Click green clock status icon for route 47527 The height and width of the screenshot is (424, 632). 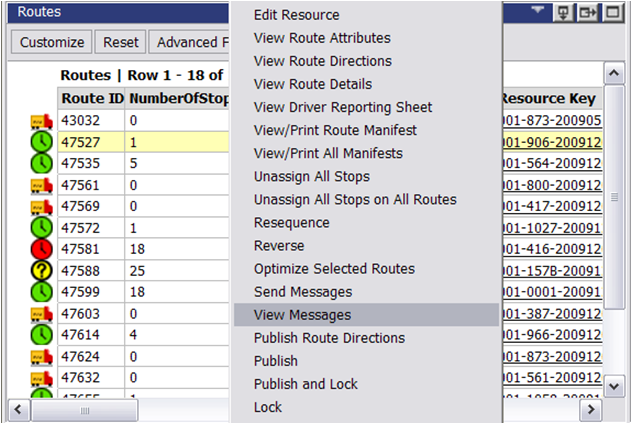(41, 142)
